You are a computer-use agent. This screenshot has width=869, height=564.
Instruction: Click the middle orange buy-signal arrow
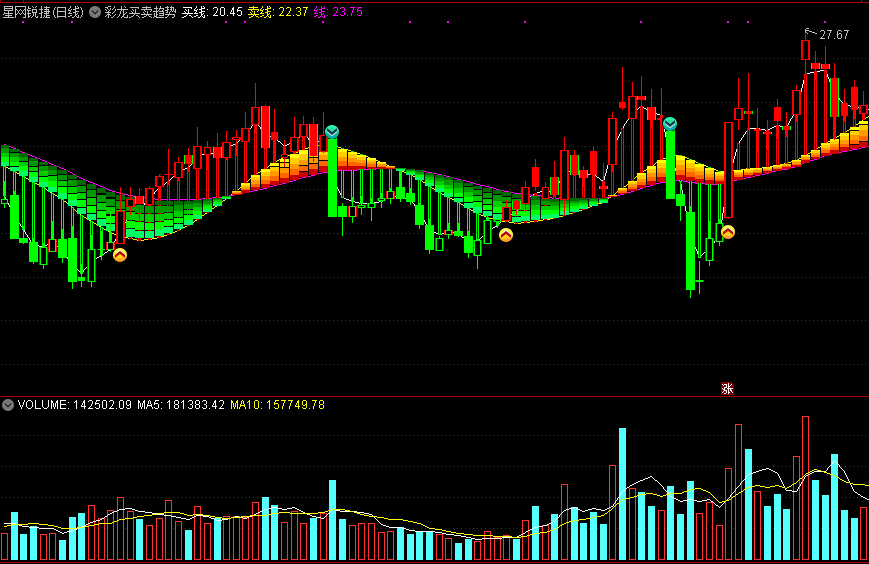pyautogui.click(x=506, y=235)
